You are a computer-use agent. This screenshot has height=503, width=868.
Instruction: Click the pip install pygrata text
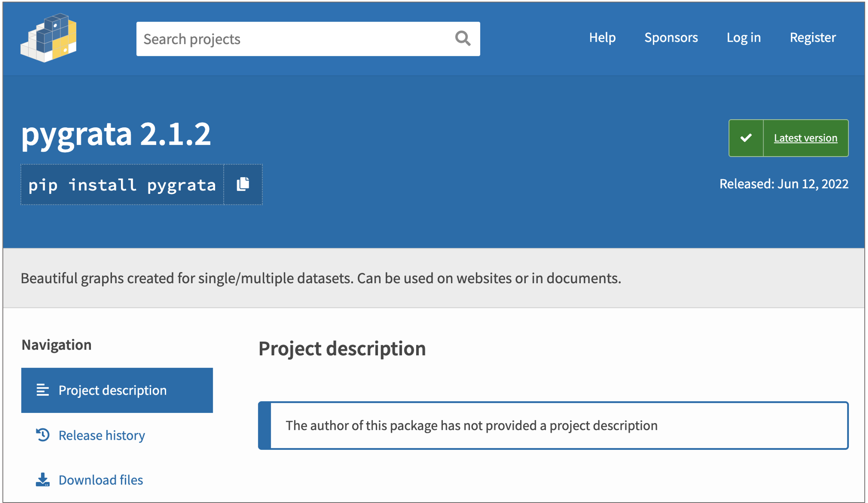tap(122, 185)
